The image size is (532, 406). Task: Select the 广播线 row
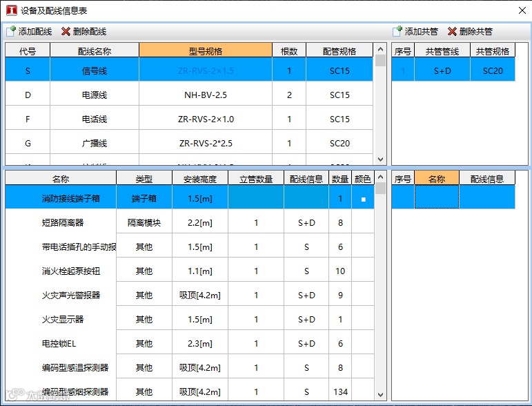point(189,142)
